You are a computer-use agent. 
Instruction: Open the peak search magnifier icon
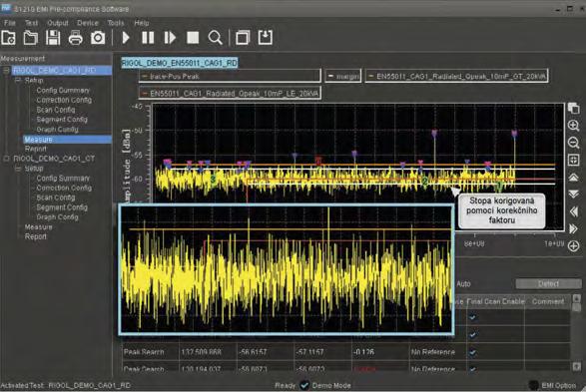coord(216,38)
